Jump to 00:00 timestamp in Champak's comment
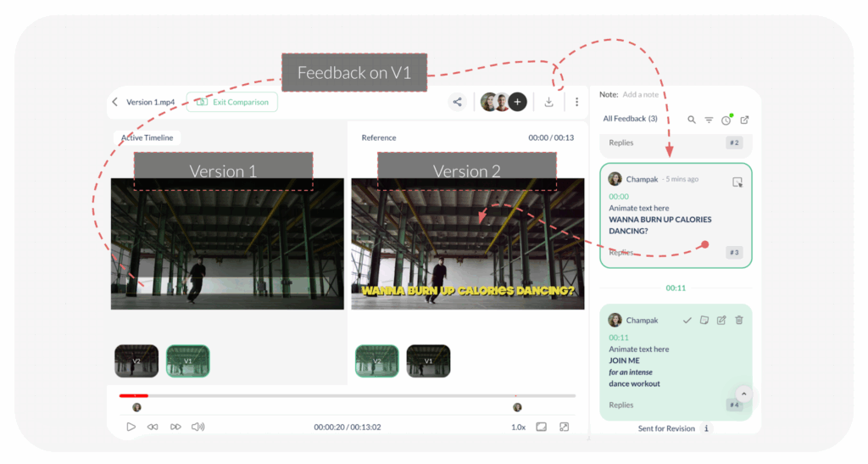 tap(619, 197)
